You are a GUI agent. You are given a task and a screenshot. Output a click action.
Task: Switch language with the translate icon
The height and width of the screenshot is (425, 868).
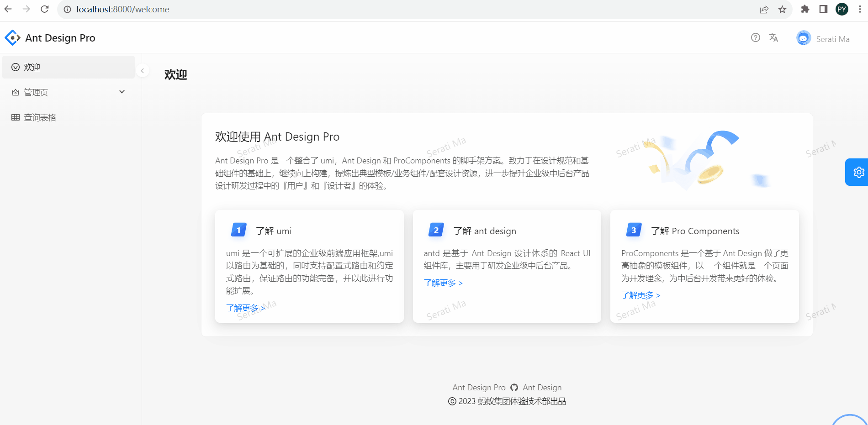(773, 38)
